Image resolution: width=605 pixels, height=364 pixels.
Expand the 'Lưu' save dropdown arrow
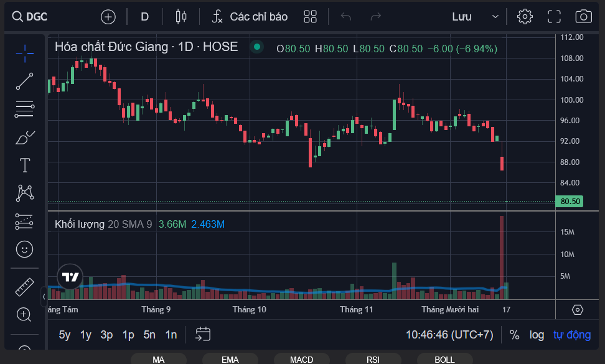click(x=495, y=17)
